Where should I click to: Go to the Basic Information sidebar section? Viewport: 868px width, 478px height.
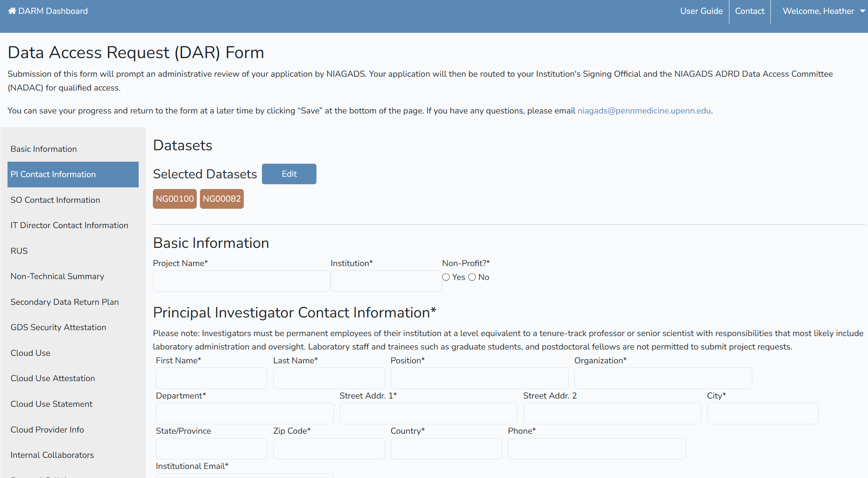point(43,149)
